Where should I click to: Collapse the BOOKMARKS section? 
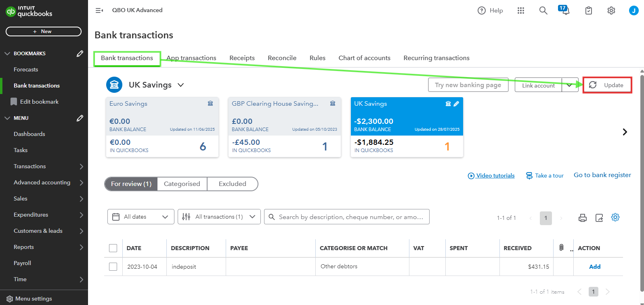(x=7, y=53)
